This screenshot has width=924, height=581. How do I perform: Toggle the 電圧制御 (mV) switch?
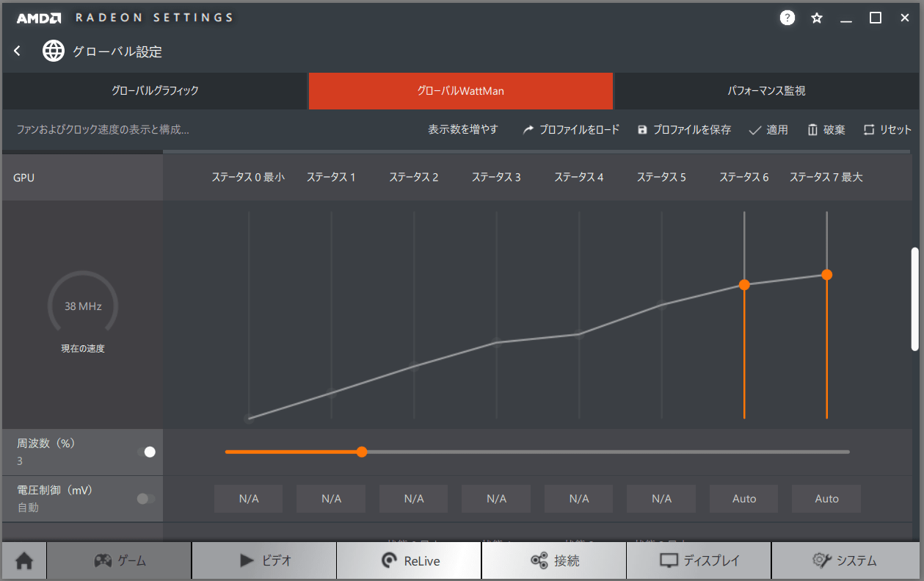pos(146,499)
